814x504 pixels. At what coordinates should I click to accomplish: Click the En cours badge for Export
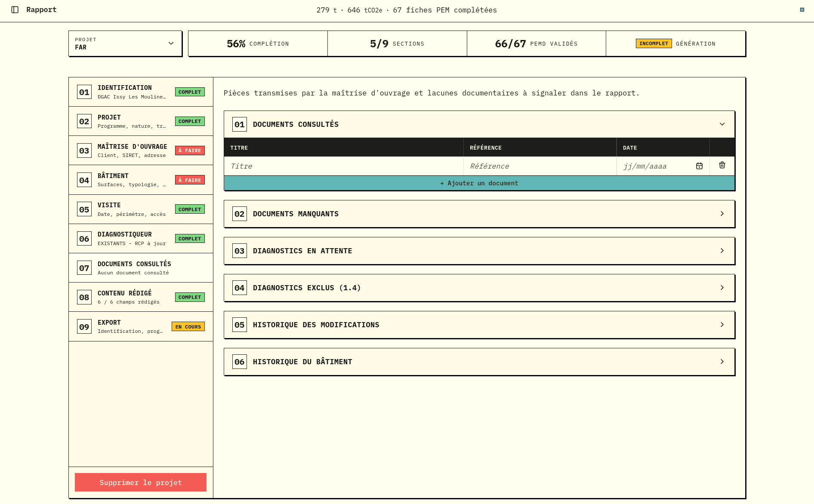click(188, 327)
